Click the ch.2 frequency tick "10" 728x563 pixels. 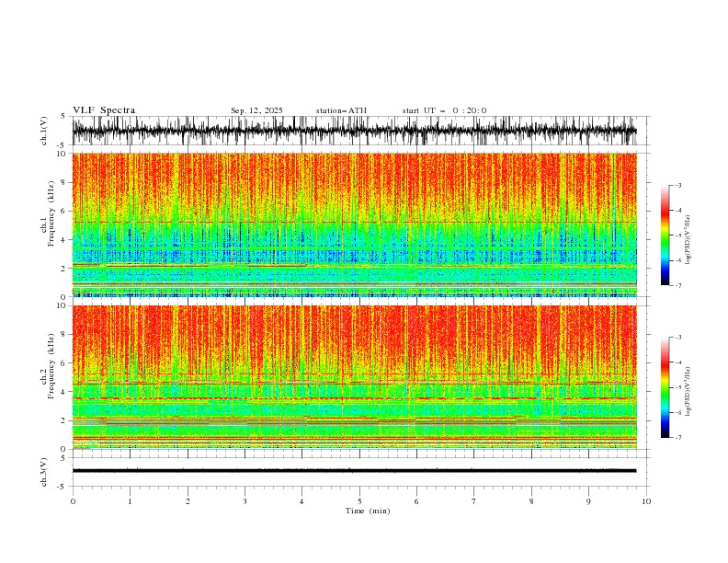click(63, 305)
